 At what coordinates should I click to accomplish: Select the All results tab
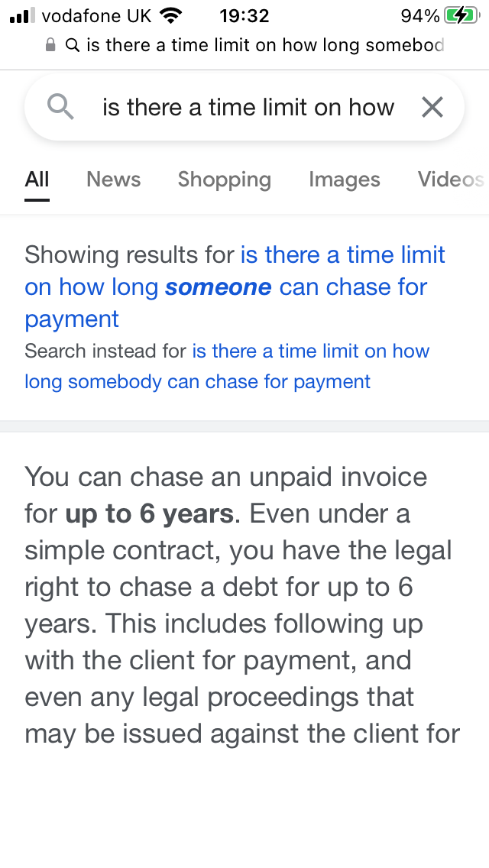[37, 180]
